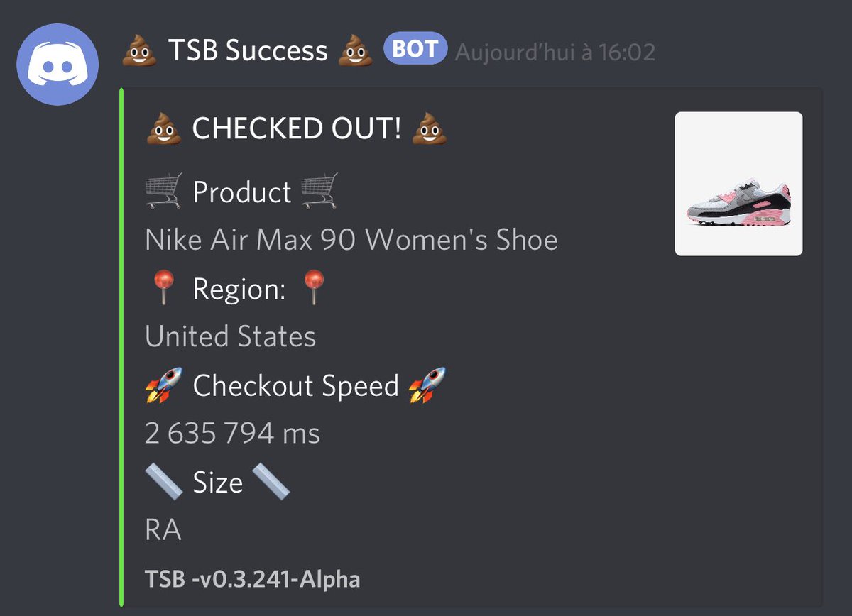Click the poop emoji before CHECKED OUT

(163, 129)
